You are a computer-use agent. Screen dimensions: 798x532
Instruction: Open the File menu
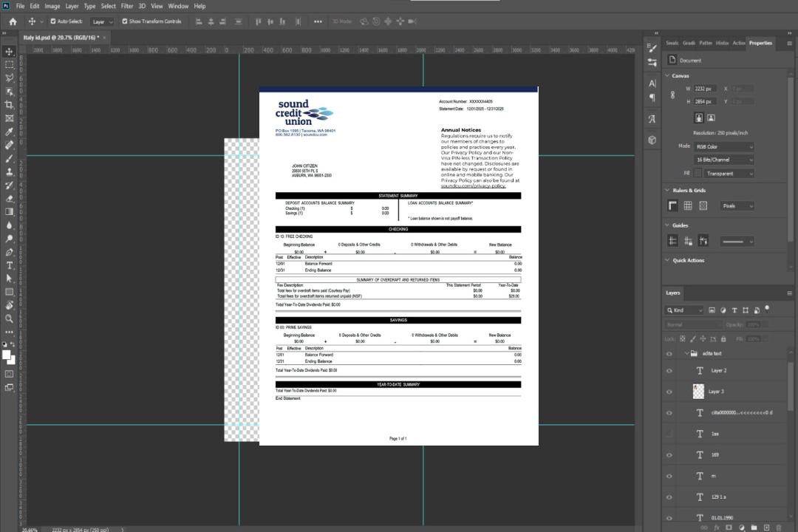pyautogui.click(x=20, y=6)
